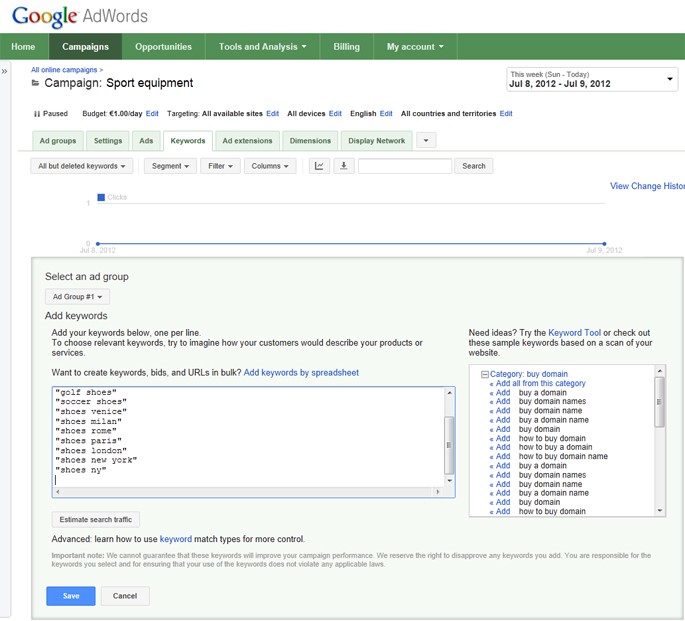
Task: Click the campaign folder icon
Action: [x=35, y=83]
